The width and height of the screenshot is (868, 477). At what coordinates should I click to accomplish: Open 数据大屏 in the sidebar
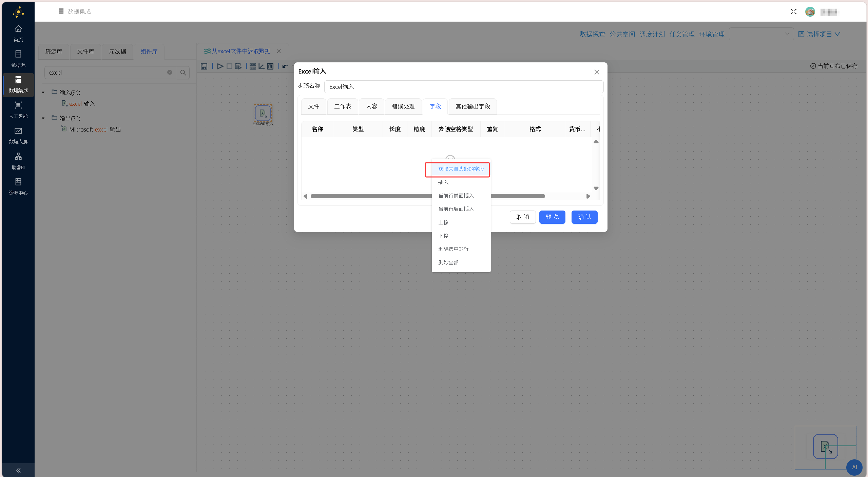click(18, 135)
